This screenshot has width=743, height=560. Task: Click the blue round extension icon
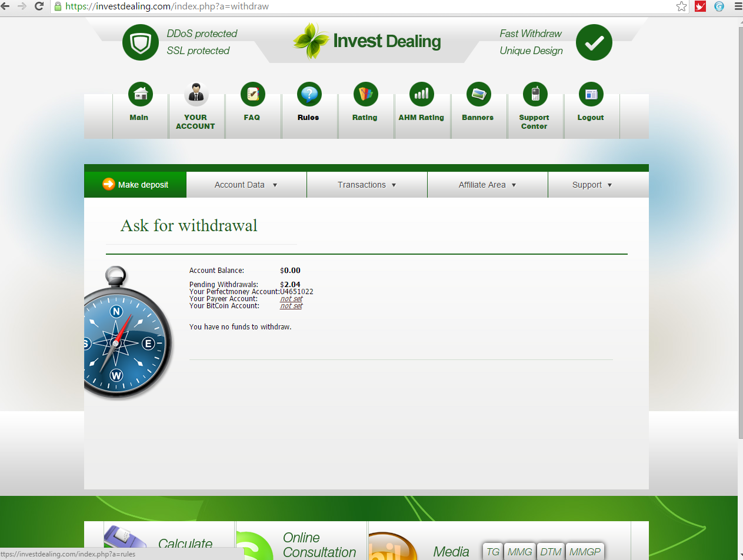click(719, 6)
